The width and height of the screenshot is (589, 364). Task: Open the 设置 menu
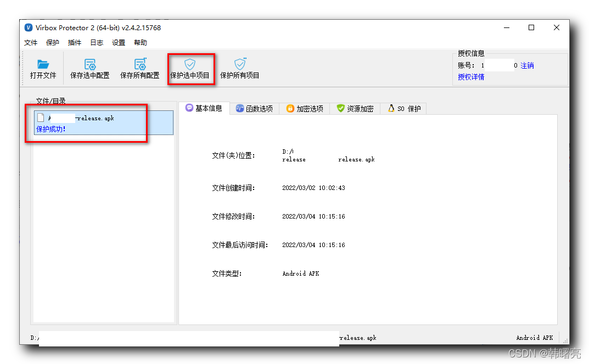click(x=119, y=42)
